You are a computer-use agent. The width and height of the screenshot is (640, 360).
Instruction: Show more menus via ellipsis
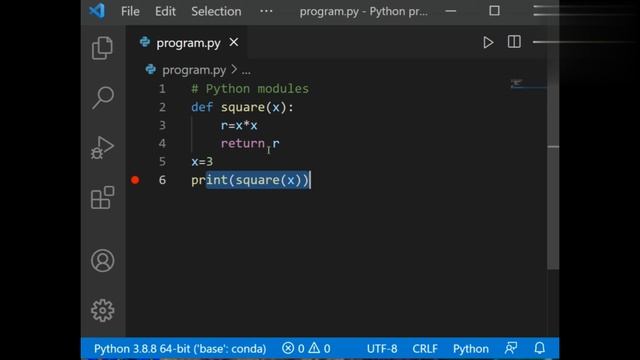266,11
